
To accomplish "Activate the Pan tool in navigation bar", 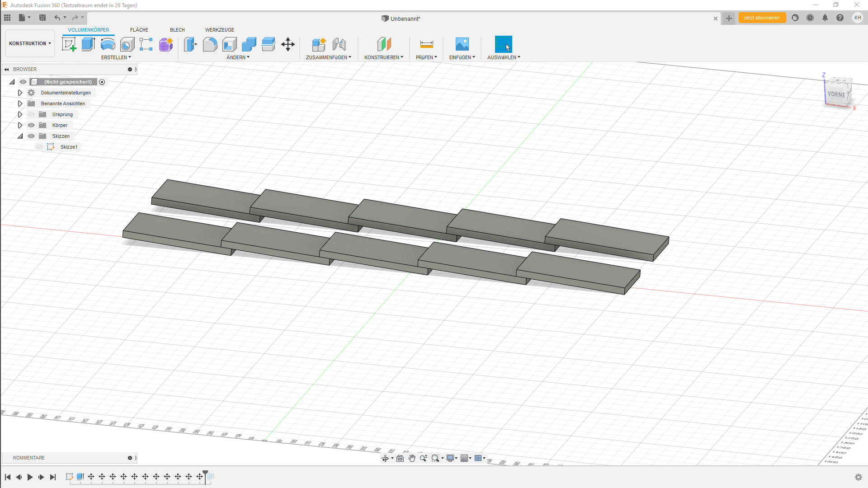I will point(412,458).
